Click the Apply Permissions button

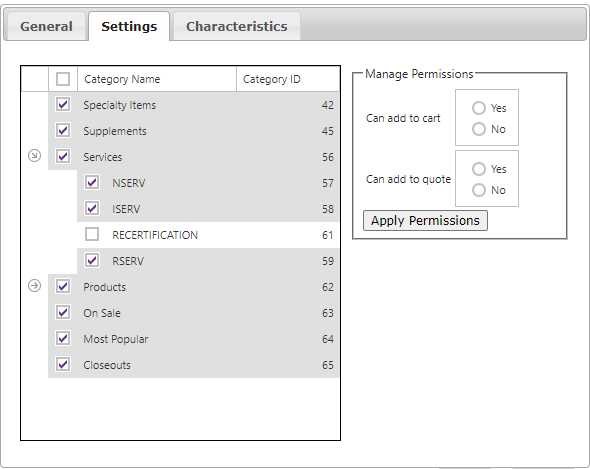coord(425,221)
